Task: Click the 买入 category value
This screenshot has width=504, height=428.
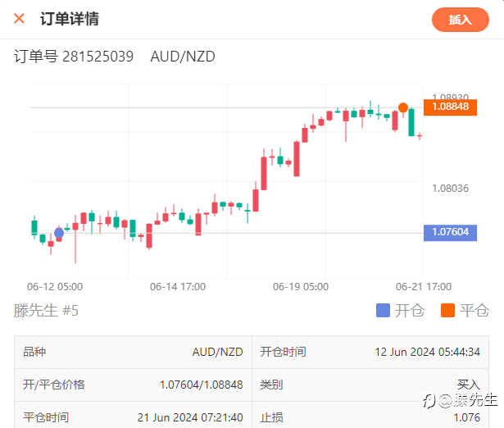Action: point(469,385)
